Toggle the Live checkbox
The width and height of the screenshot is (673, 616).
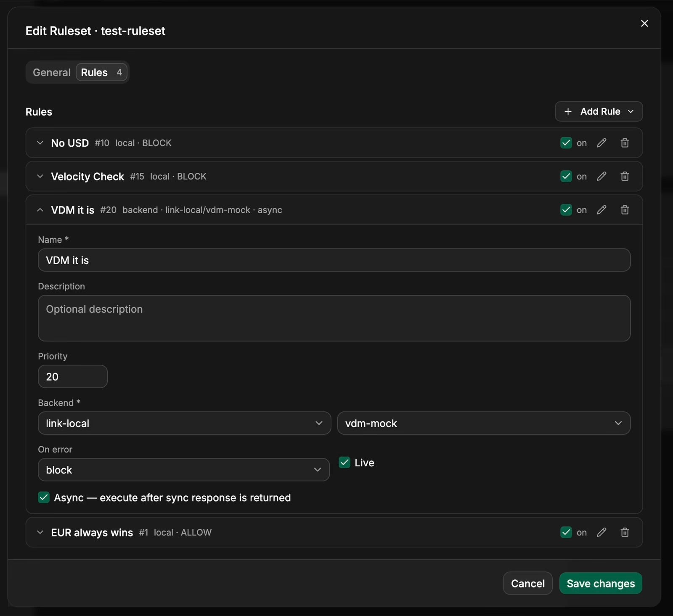(344, 463)
